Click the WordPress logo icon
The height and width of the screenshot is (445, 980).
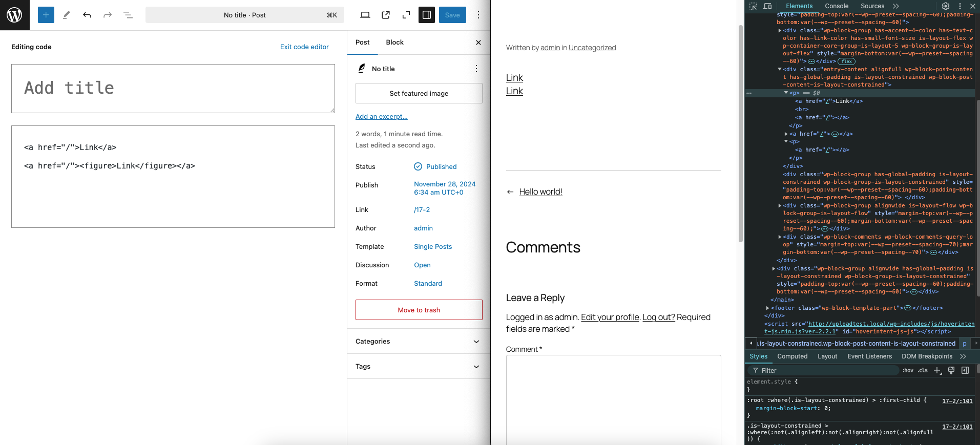pos(14,15)
